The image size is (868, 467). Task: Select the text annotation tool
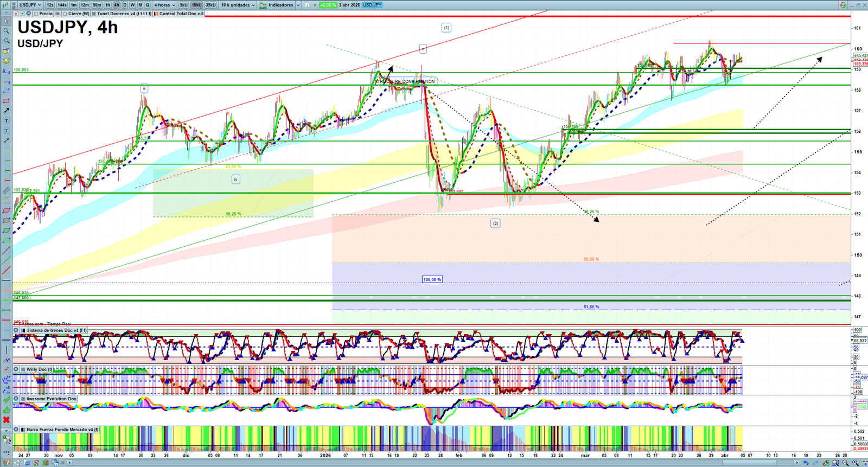coord(7,121)
